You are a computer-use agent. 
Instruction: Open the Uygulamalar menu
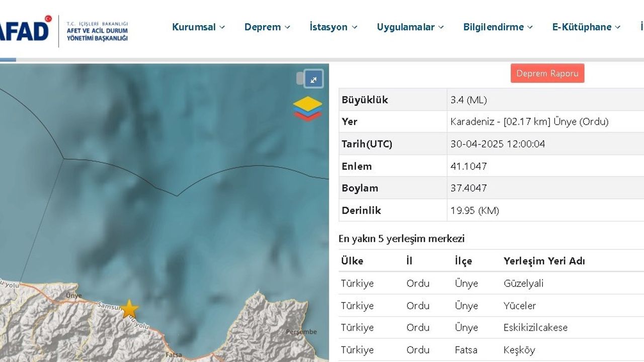click(x=410, y=27)
